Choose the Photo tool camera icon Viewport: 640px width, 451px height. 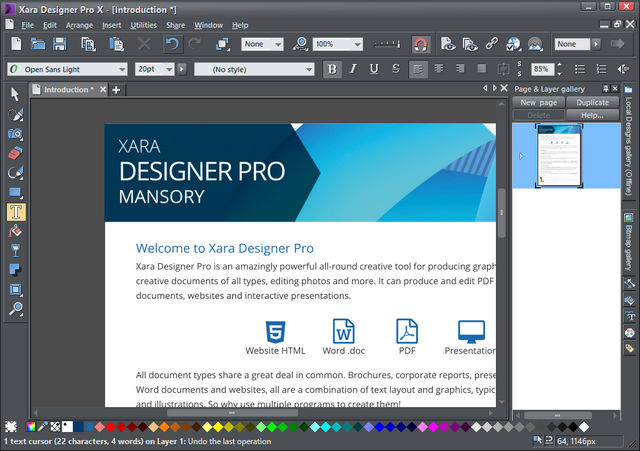[x=15, y=133]
